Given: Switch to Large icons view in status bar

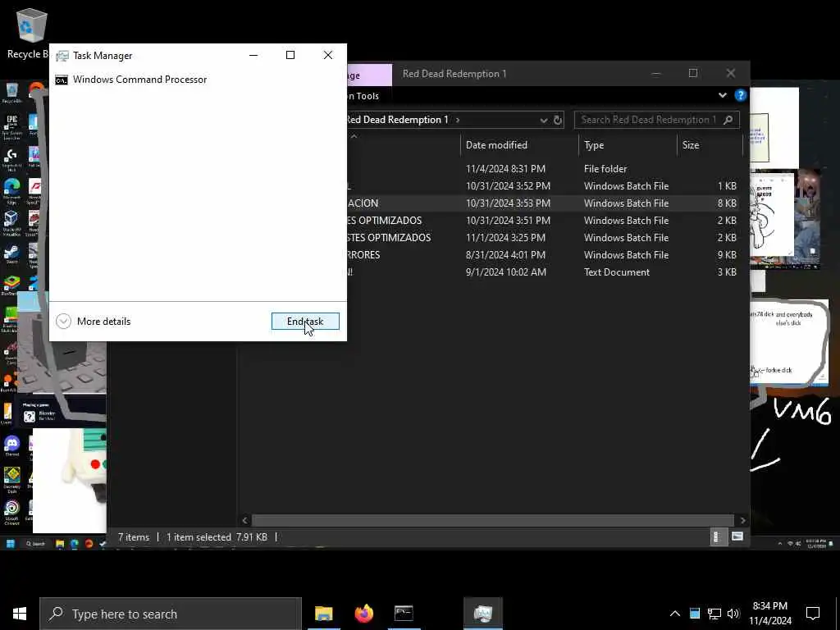Looking at the screenshot, I should (x=737, y=536).
